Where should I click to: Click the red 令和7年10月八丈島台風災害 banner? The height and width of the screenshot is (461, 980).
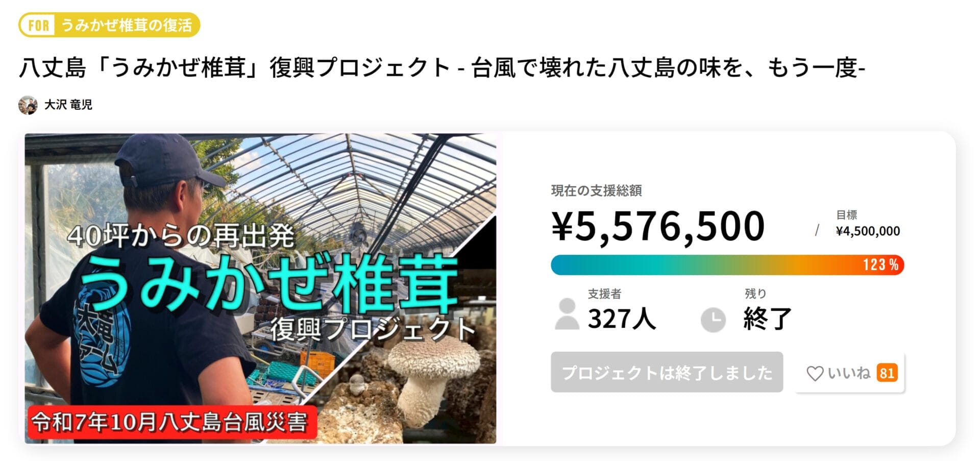pyautogui.click(x=172, y=422)
